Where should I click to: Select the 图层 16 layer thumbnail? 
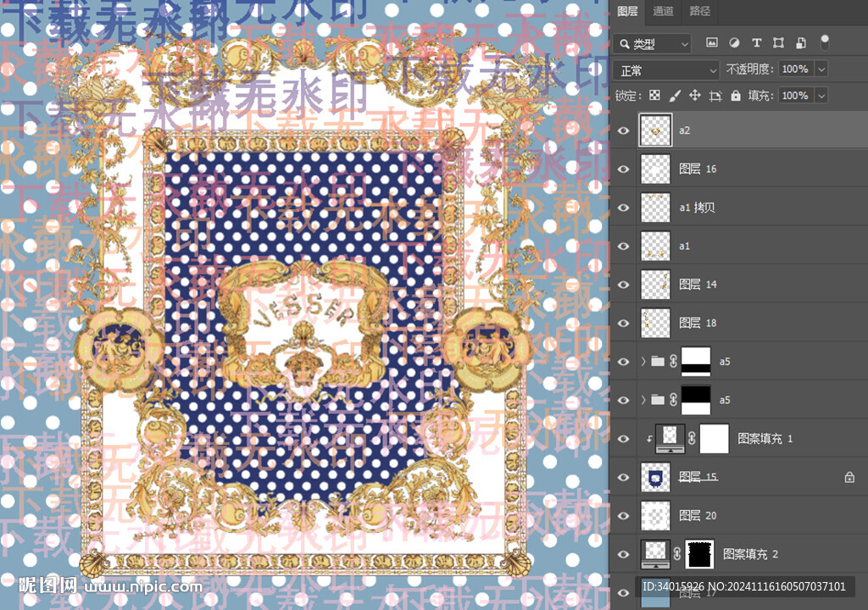point(655,169)
